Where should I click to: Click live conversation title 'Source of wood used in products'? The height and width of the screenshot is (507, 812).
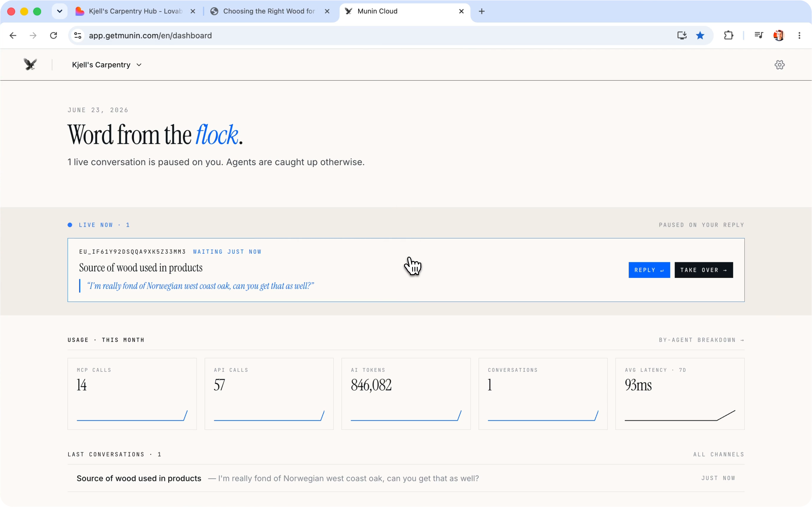point(141,268)
